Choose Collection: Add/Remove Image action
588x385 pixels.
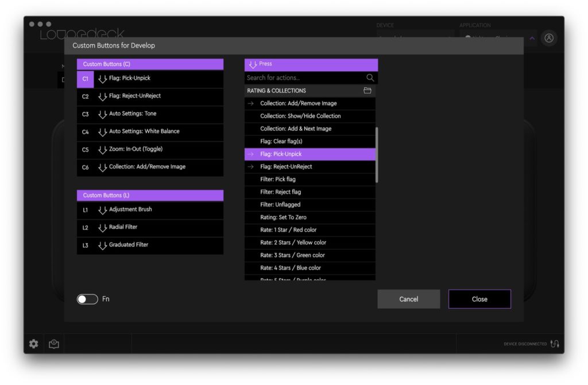[310, 103]
